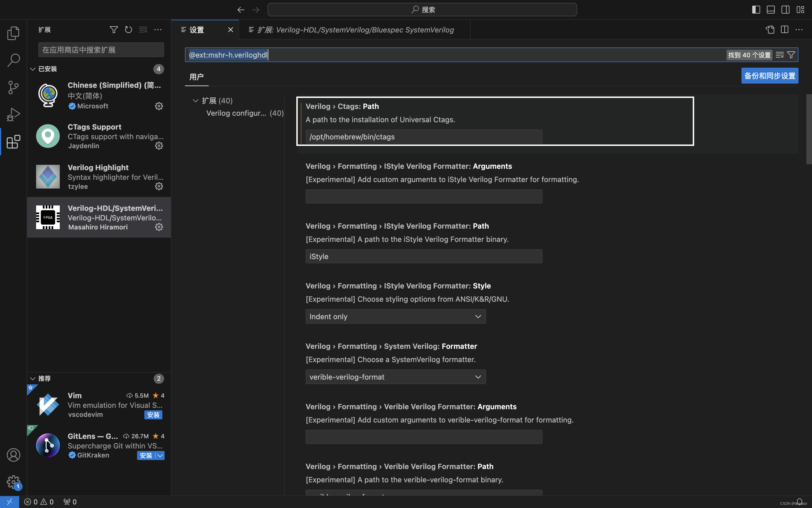The height and width of the screenshot is (508, 812).
Task: Open Chinese (Simplified) extension entry
Action: pos(99,95)
